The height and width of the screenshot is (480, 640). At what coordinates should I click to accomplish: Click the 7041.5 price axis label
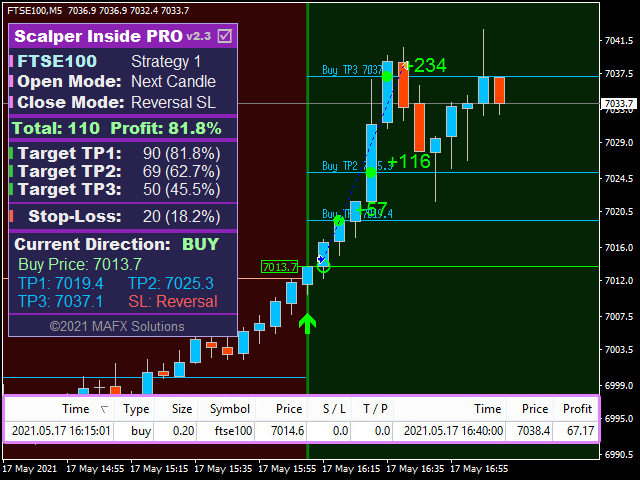click(619, 40)
